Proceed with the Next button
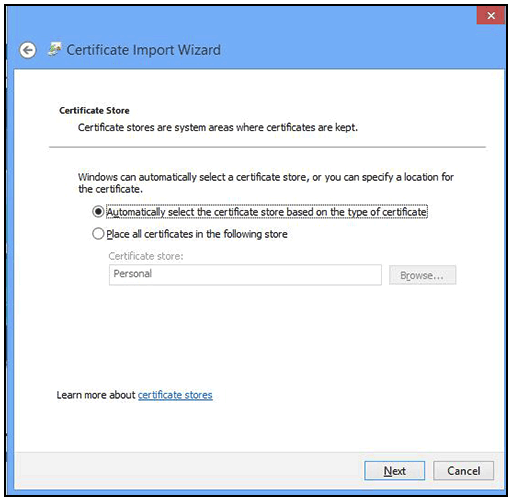 (395, 471)
